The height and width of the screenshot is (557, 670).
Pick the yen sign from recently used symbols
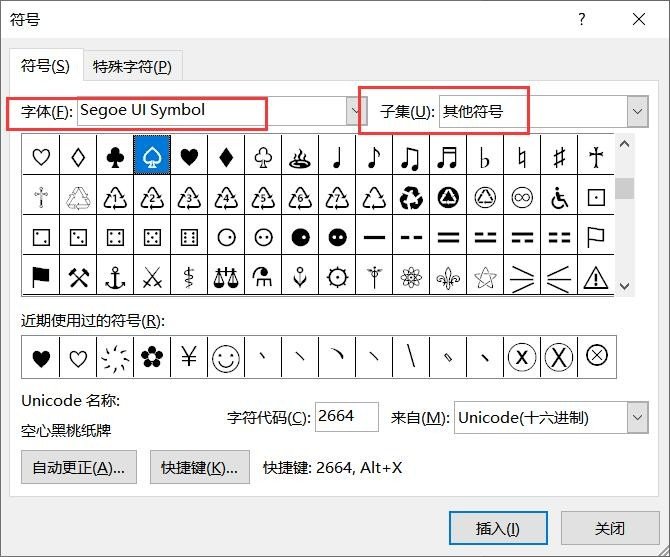(189, 357)
